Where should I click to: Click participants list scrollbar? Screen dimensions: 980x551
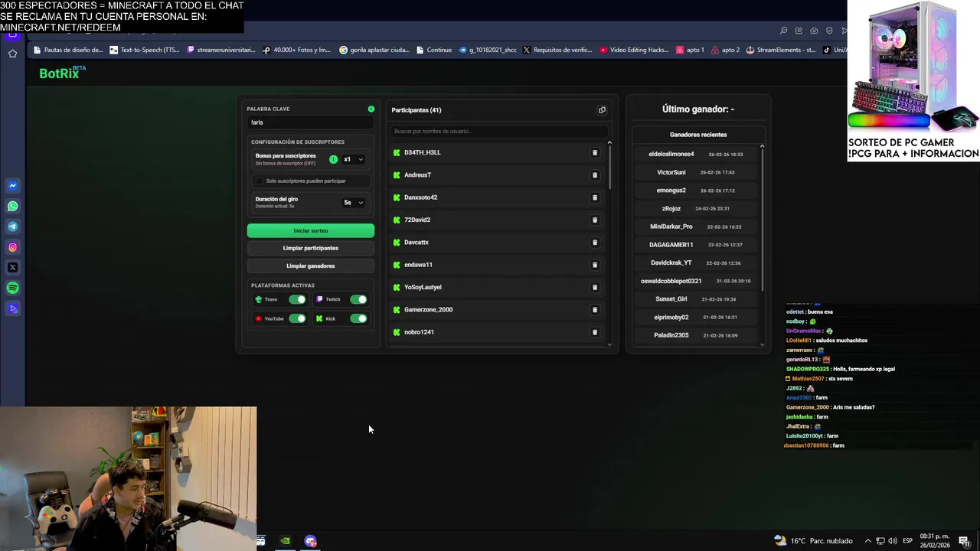[609, 166]
